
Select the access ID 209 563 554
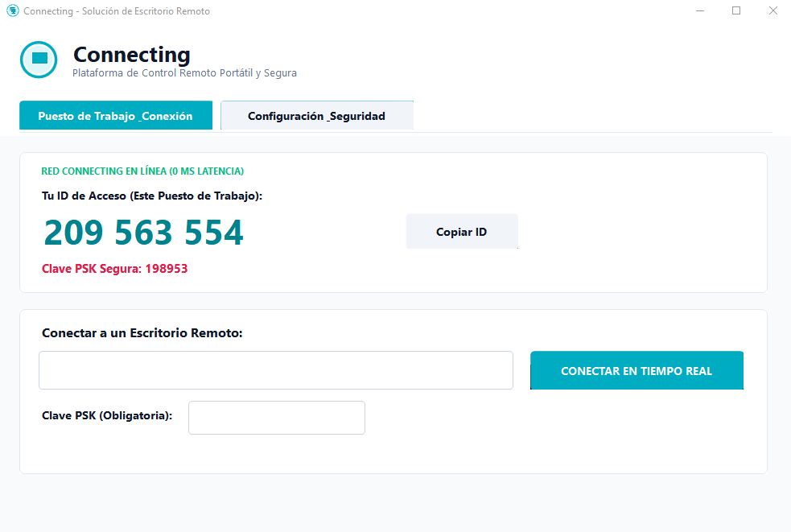pos(144,233)
